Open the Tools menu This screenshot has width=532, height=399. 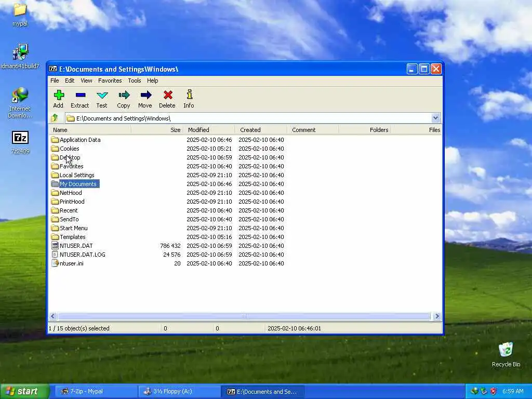pos(135,81)
